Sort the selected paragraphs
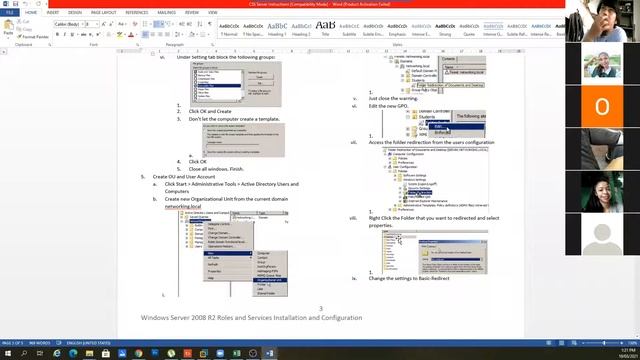The height and width of the screenshot is (360, 640). click(200, 24)
